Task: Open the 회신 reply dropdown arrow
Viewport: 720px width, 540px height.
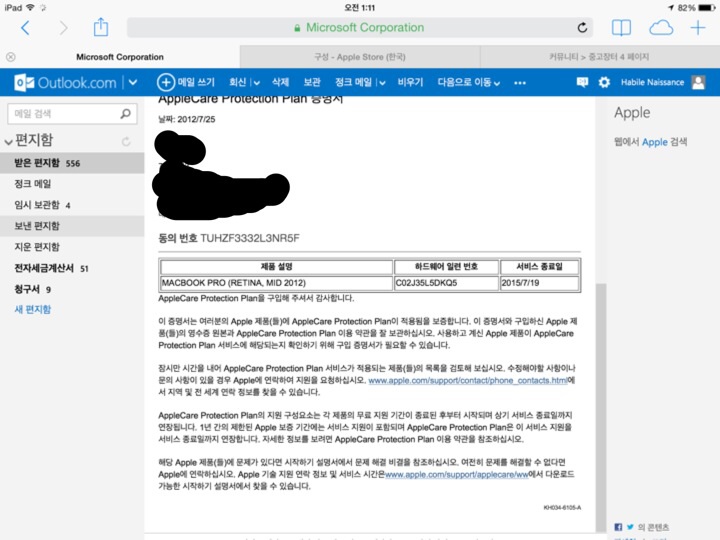Action: [257, 83]
